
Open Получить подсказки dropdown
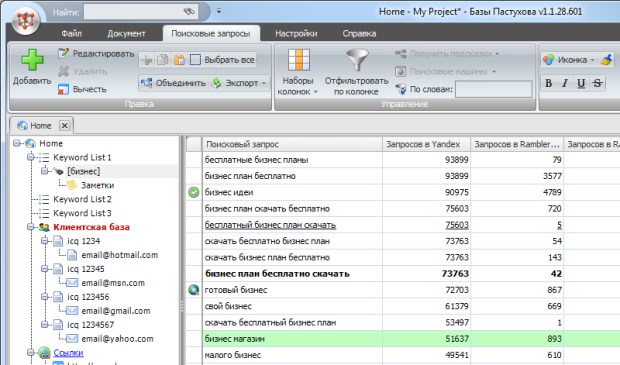pyautogui.click(x=447, y=53)
